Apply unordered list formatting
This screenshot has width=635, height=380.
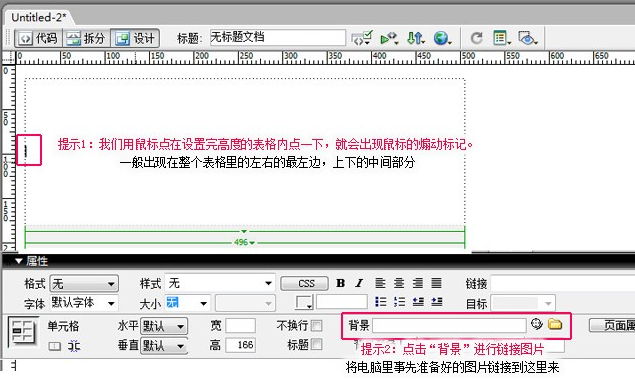(x=380, y=302)
